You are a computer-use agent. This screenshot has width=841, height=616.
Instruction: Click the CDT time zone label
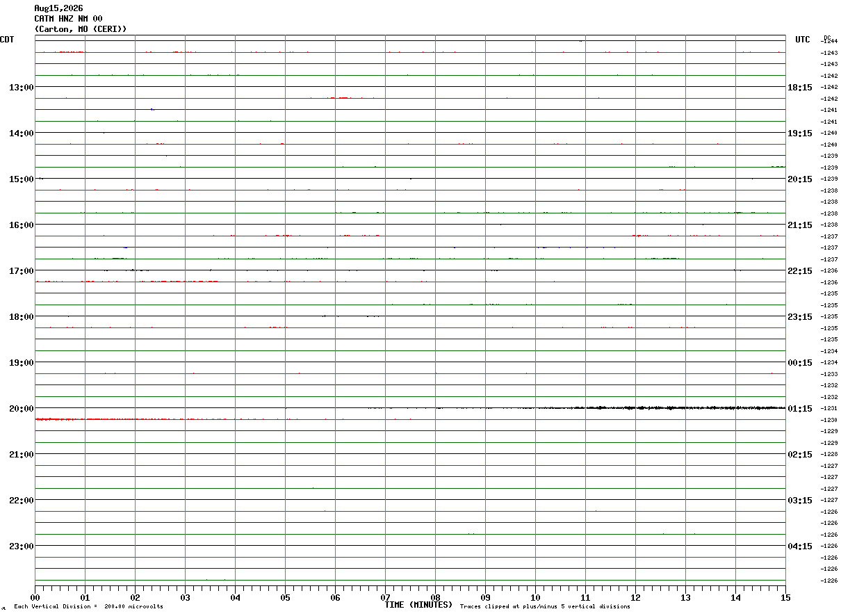coord(7,40)
